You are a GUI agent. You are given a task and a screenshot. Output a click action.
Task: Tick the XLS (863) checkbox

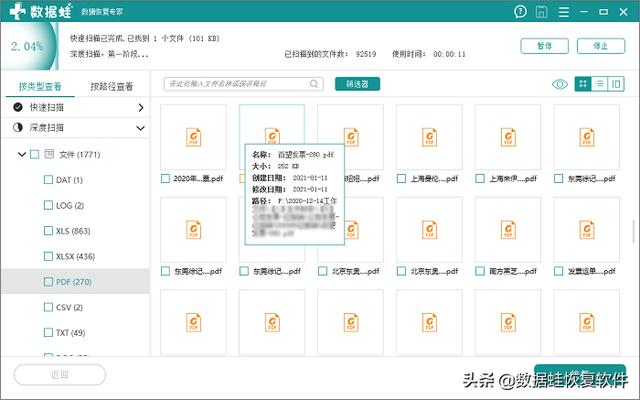point(48,231)
